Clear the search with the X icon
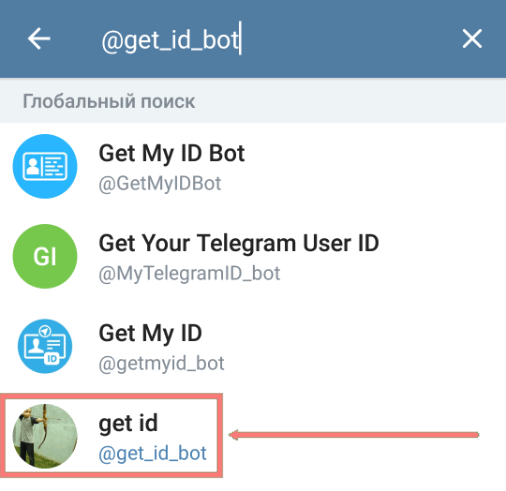This screenshot has width=506, height=491. tap(472, 39)
